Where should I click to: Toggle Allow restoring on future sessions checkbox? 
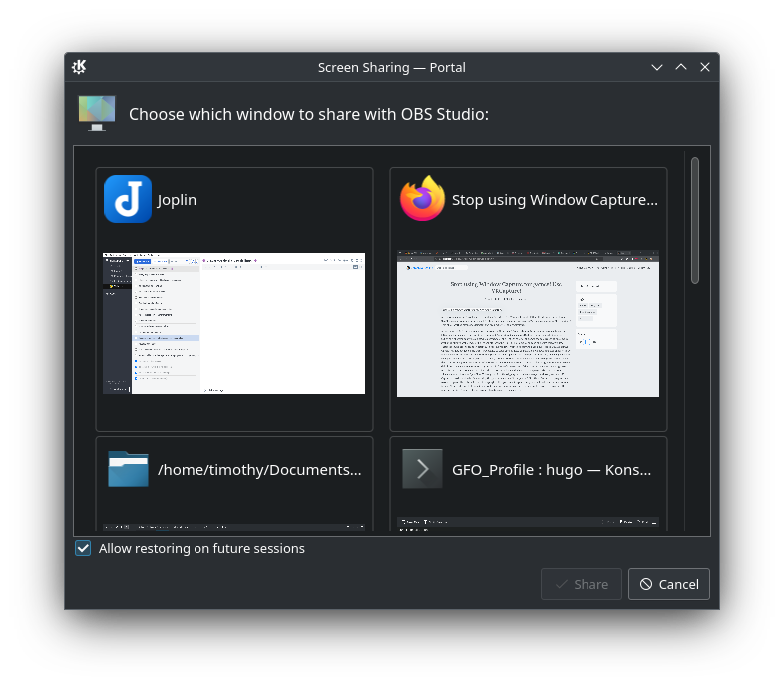84,548
